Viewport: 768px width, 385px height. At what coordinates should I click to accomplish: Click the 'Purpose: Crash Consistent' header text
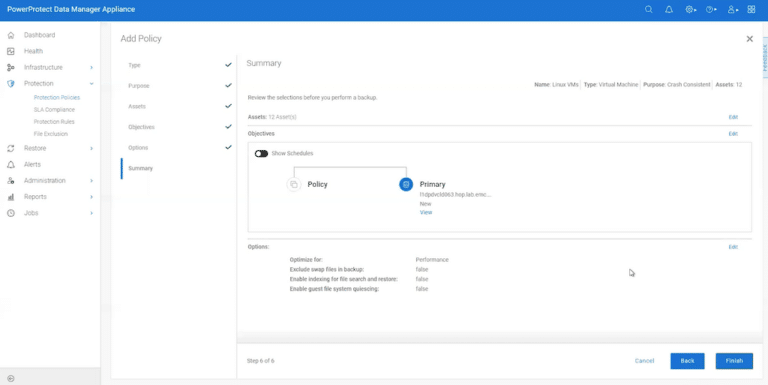(x=676, y=85)
